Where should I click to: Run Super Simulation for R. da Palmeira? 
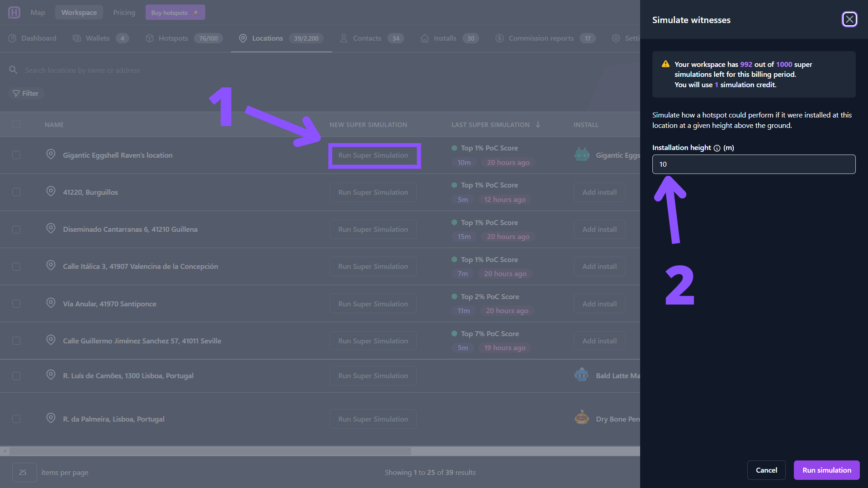373,419
